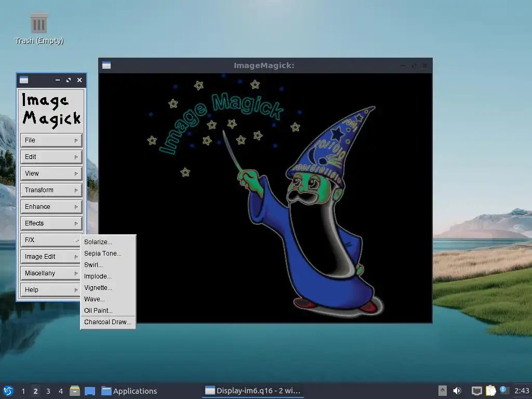
Task: Close the ImageMagick command panel window
Action: coord(79,80)
